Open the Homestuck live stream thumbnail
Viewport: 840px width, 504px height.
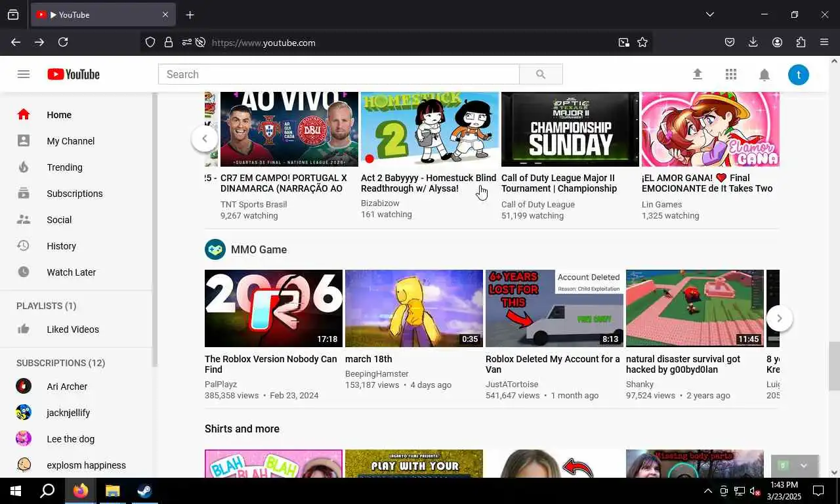pos(430,129)
